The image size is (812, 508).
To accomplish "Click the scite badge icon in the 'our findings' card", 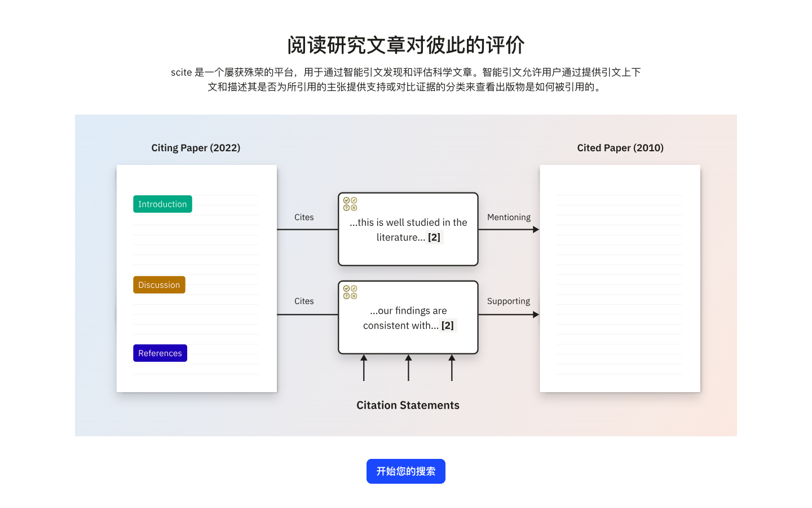I will [350, 292].
